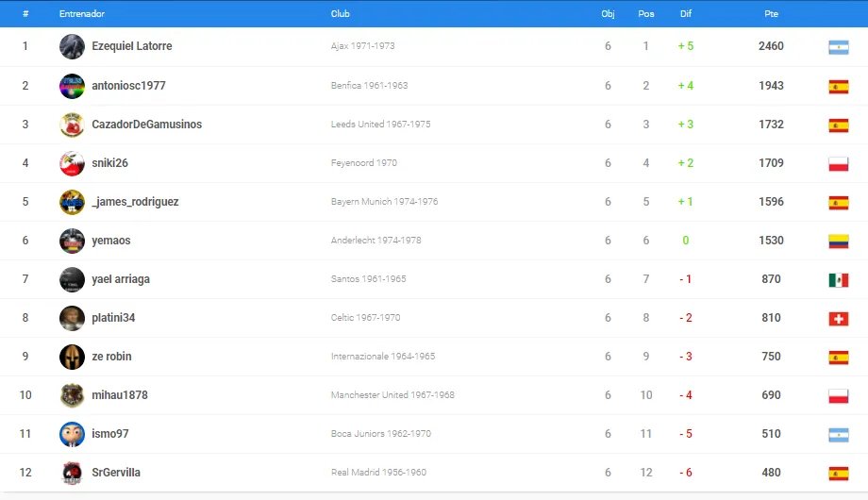Image resolution: width=868 pixels, height=500 pixels.
Task: Click club text 'Anderlecht 1974-1978'
Action: click(x=376, y=241)
